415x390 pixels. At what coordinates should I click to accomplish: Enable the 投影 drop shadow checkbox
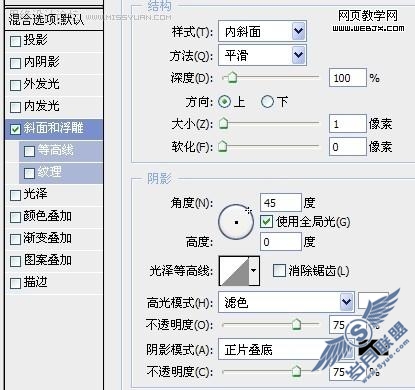15,42
